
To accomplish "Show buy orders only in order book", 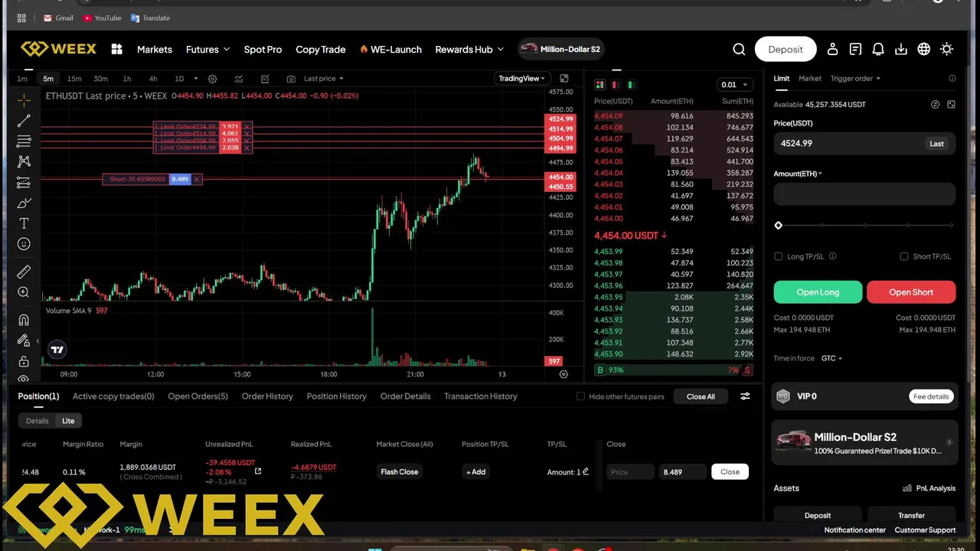I will [x=632, y=84].
